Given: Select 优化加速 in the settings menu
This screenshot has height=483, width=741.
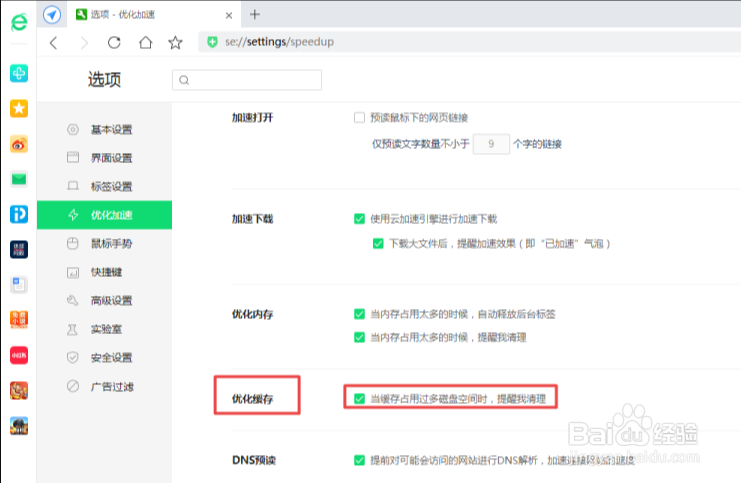Looking at the screenshot, I should pos(104,215).
